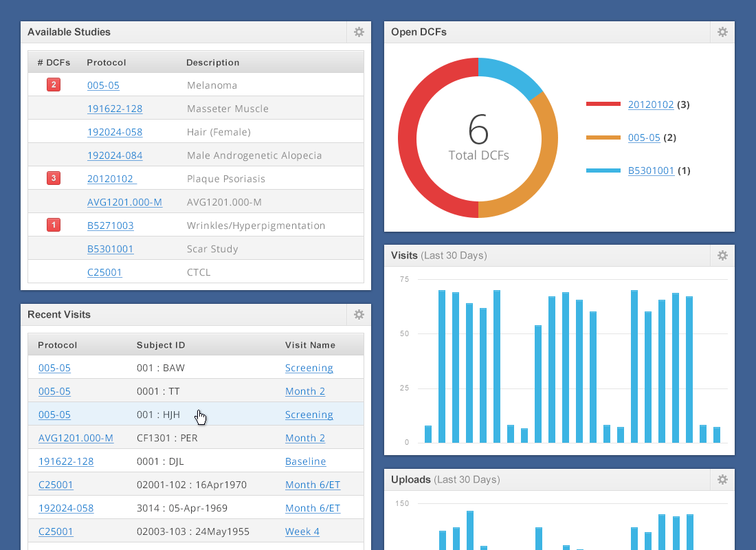Open Week 4 visit for 02003-103
756x550 pixels.
[x=302, y=531]
